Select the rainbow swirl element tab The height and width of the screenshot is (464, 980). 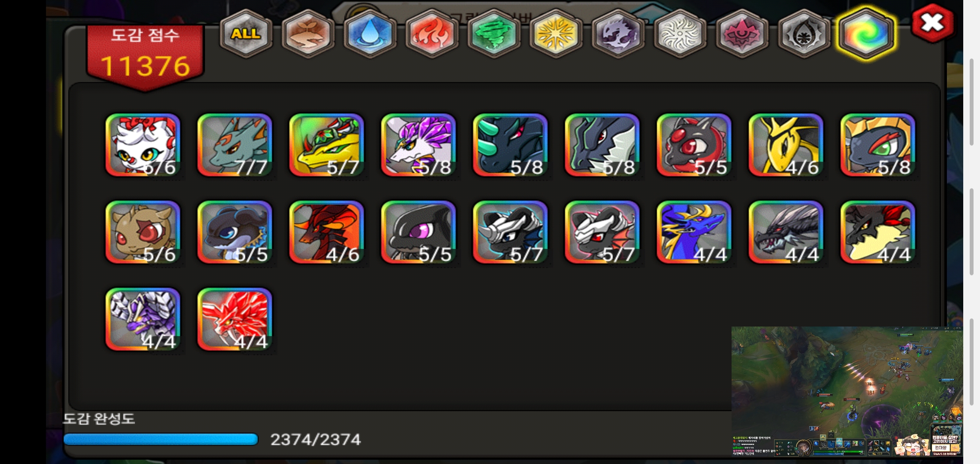(x=866, y=34)
